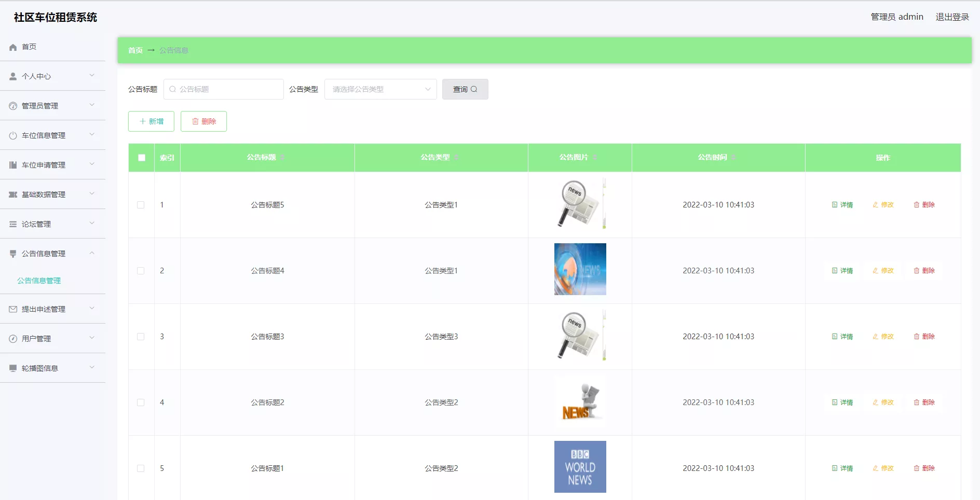Click the icon next to 车位申请管理

[x=13, y=165]
